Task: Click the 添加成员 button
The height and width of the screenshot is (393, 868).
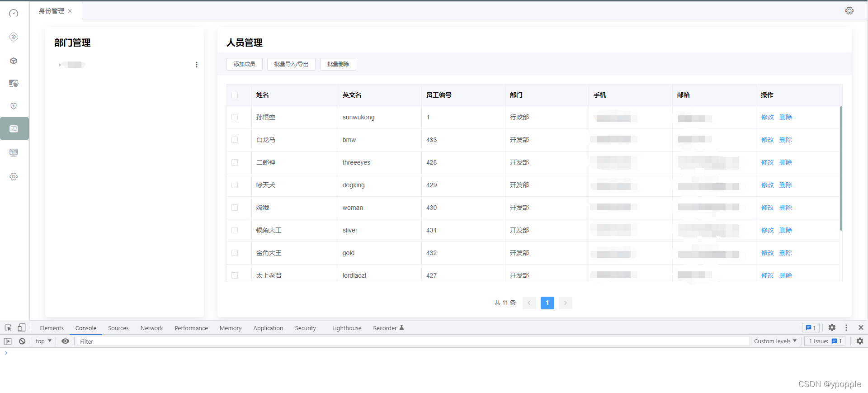Action: coord(245,64)
